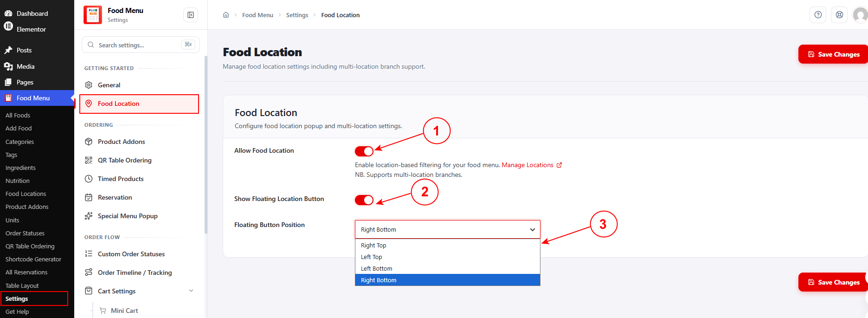Click the Manage Locations external link icon

click(559, 165)
